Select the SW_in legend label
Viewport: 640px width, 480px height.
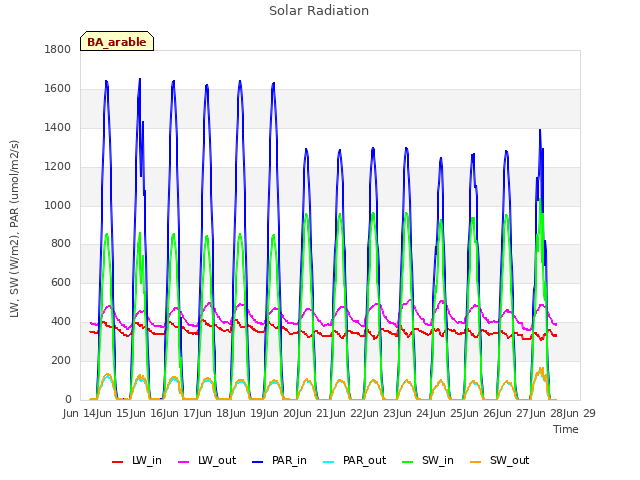pos(438,460)
